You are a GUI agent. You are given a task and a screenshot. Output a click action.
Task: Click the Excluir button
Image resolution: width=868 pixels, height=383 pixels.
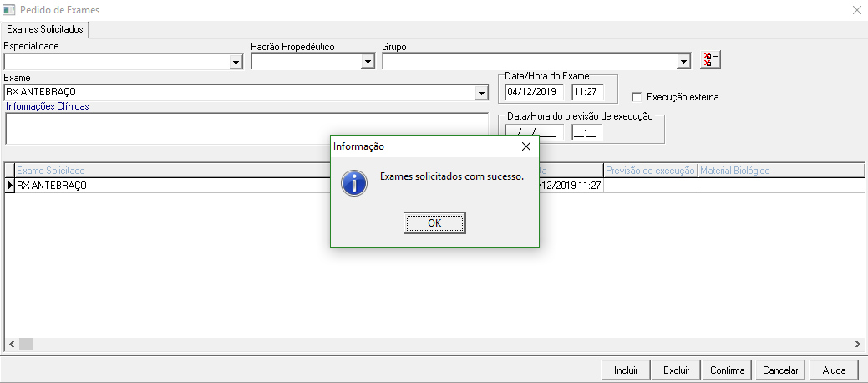tap(676, 370)
